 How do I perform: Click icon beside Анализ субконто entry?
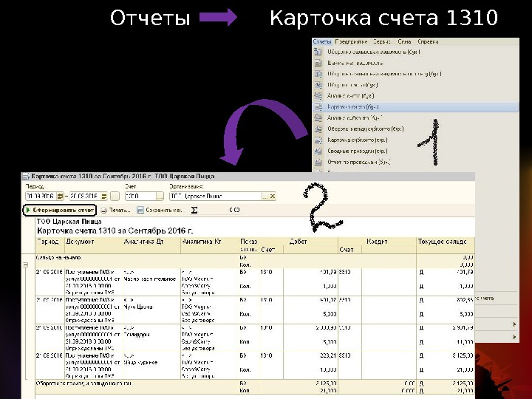318,118
